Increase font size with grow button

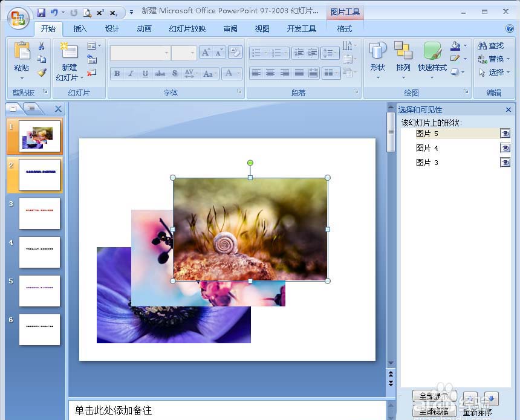coord(206,53)
